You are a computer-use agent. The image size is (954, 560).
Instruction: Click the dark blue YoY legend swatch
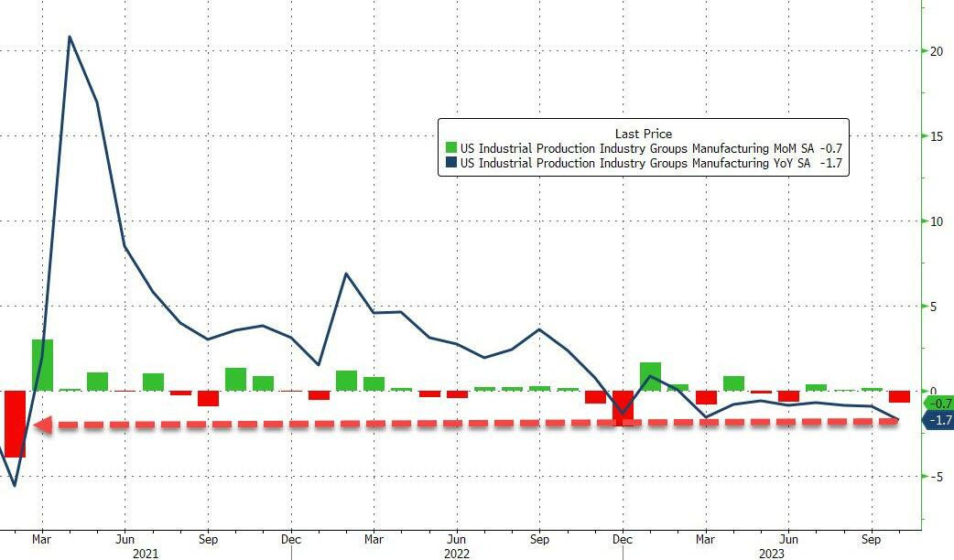[x=450, y=163]
